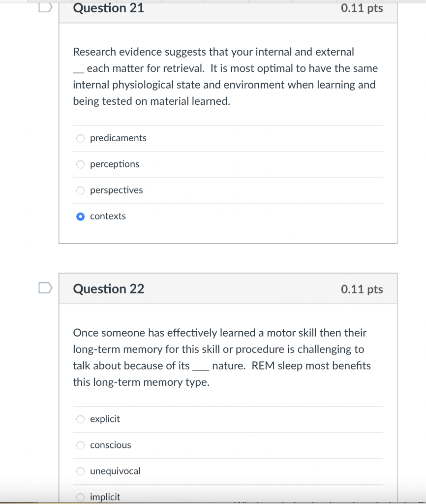Click the selected 'contexts' radio button

pyautogui.click(x=81, y=217)
